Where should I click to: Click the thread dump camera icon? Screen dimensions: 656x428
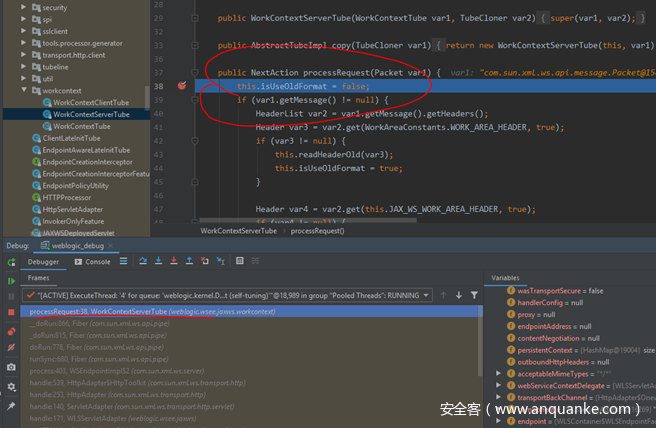tap(11, 368)
